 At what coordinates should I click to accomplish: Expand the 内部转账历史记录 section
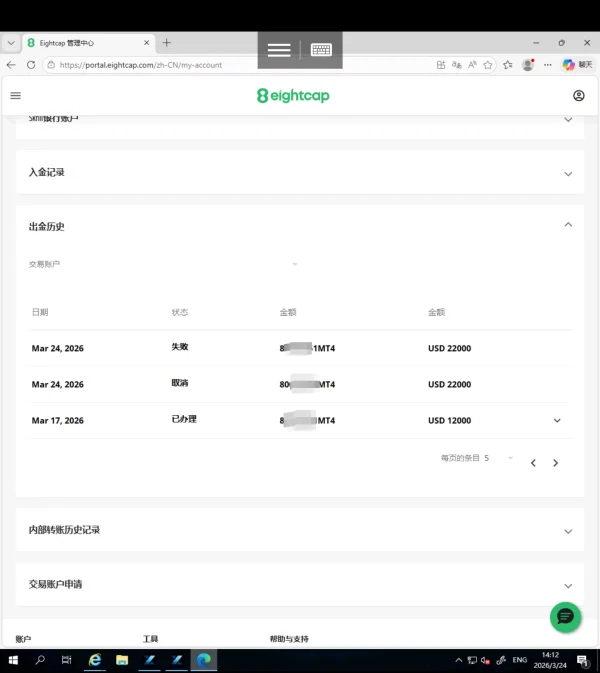coord(300,530)
